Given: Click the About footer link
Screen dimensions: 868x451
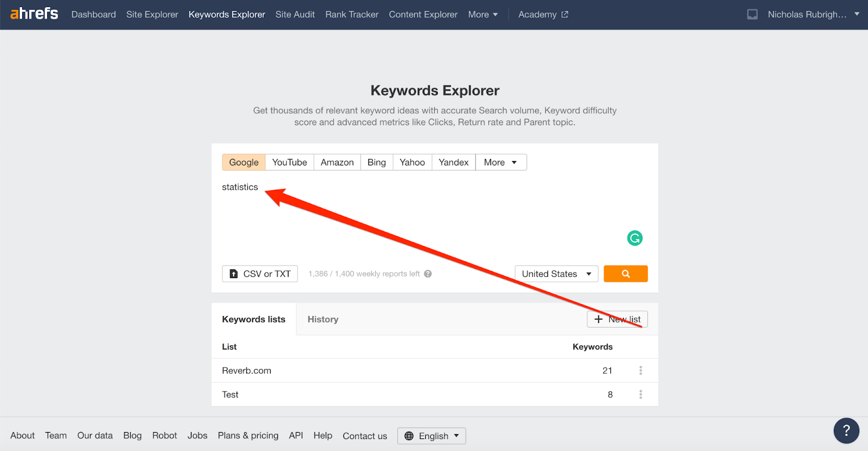Looking at the screenshot, I should [x=22, y=435].
